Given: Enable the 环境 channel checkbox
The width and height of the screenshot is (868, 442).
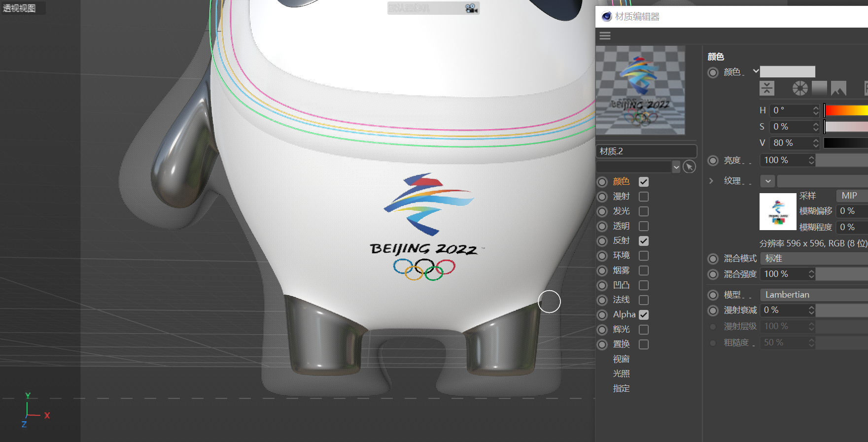Looking at the screenshot, I should (644, 256).
